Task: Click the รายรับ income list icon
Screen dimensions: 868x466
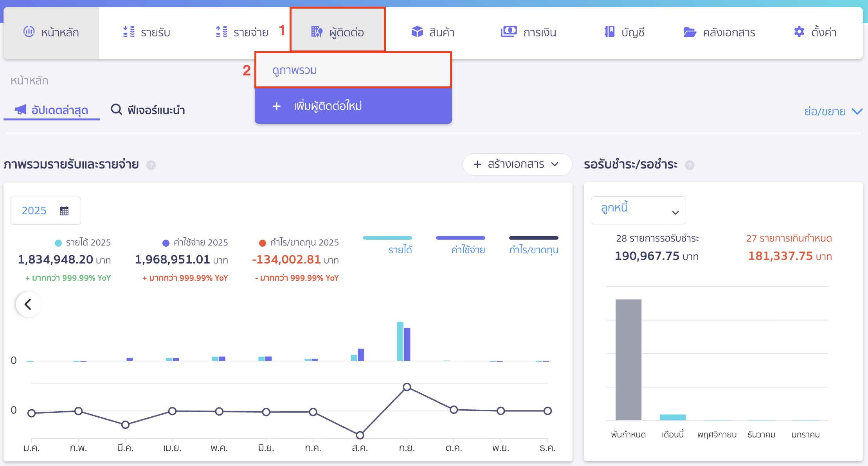Action: pos(129,32)
